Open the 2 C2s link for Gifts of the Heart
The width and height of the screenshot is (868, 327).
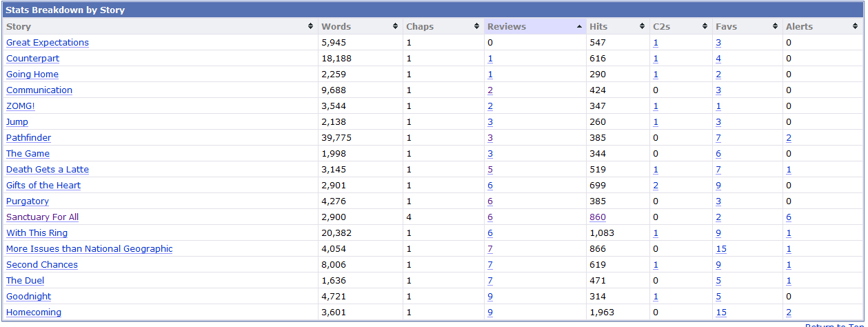656,186
